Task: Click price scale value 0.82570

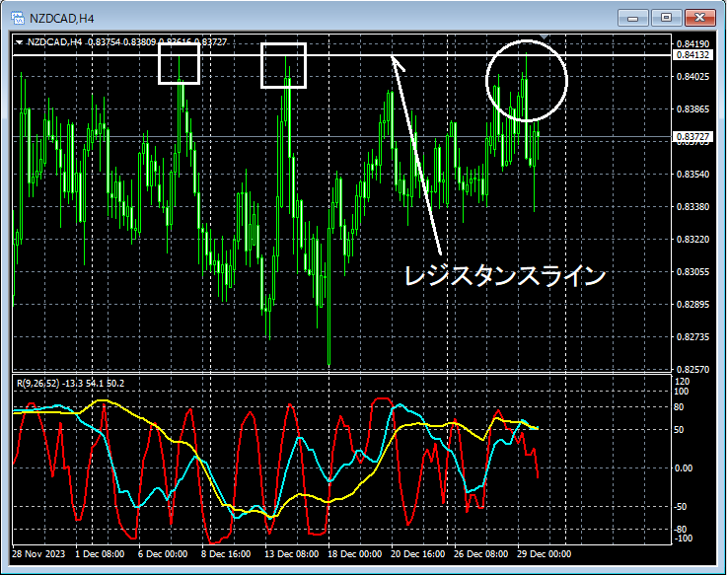Action: point(693,370)
